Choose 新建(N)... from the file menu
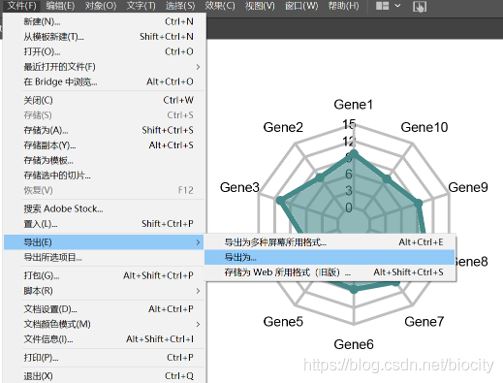Viewport: 503px width, 383px height. click(105, 22)
